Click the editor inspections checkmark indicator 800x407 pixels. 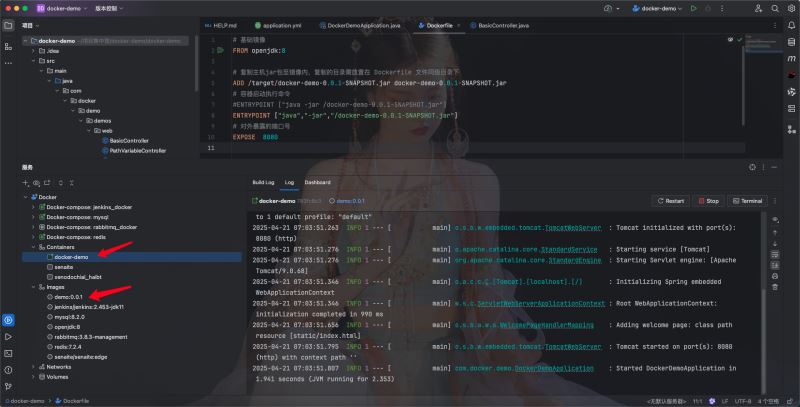pyautogui.click(x=740, y=40)
